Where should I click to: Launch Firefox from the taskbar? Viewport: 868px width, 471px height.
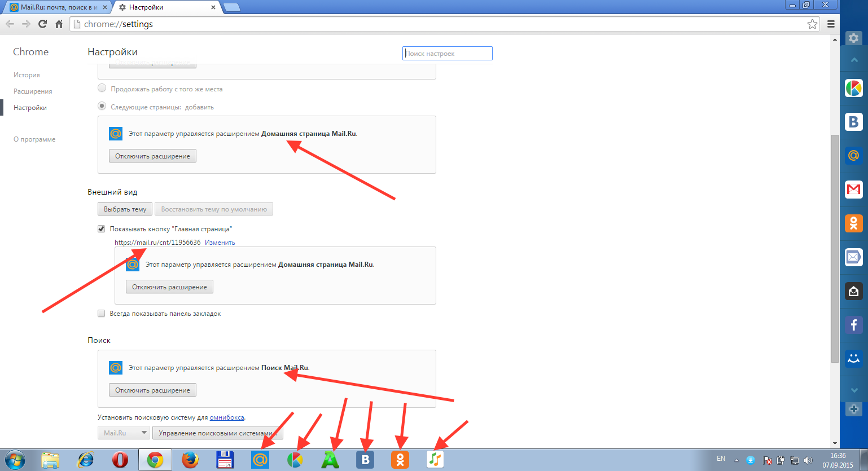click(190, 460)
